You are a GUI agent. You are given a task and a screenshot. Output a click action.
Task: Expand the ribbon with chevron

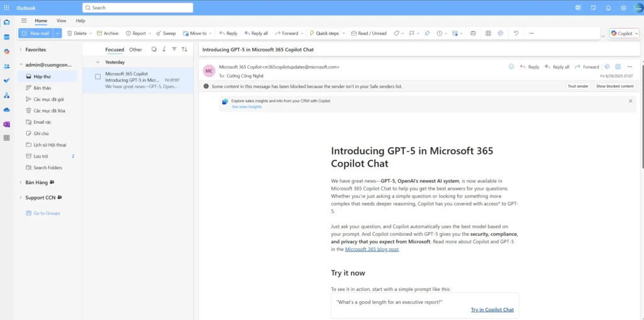(603, 36)
